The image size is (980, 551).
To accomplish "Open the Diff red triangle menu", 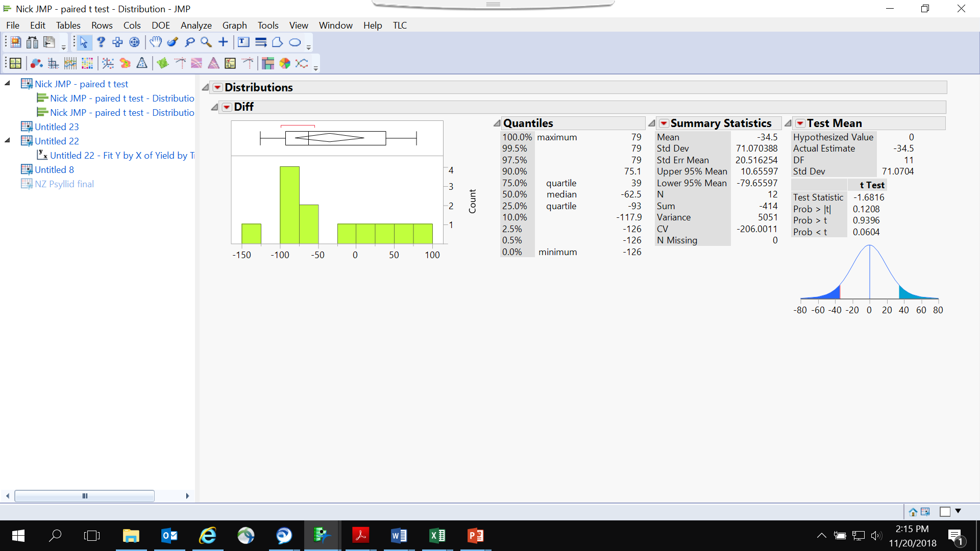I will click(x=227, y=107).
